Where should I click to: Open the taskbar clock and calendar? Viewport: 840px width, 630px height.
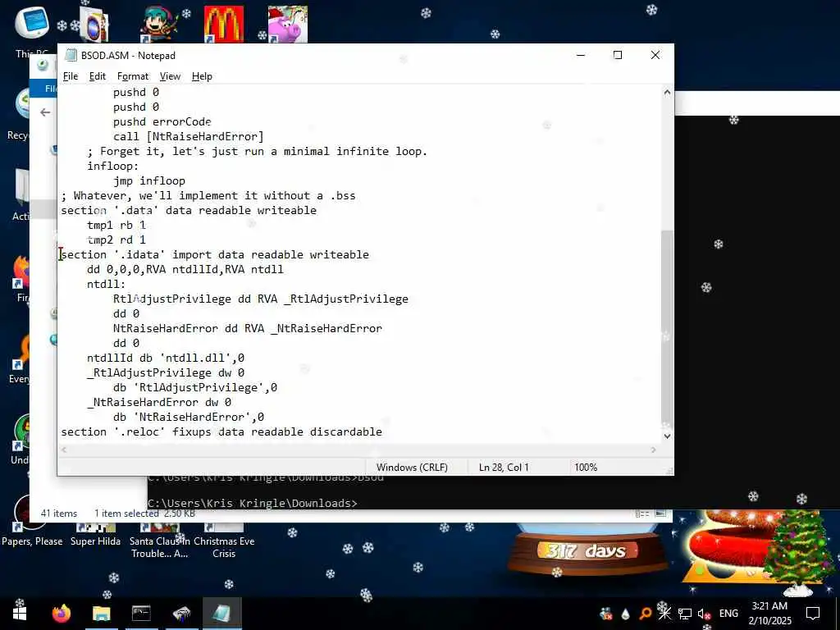[769, 614]
